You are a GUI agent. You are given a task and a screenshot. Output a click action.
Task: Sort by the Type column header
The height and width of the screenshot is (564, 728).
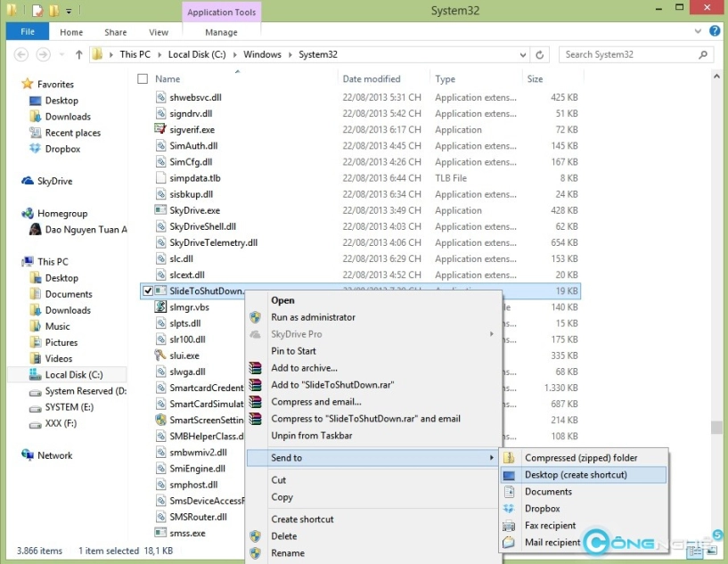[x=446, y=79]
